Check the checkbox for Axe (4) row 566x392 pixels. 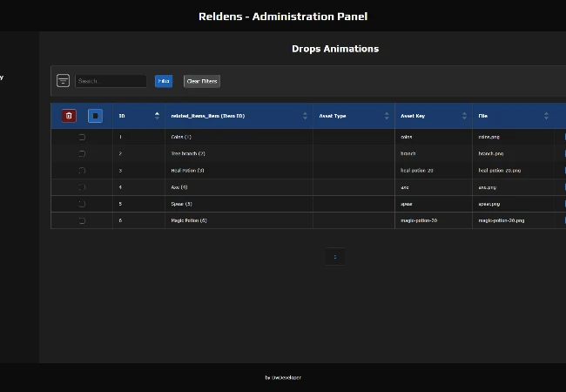82,187
